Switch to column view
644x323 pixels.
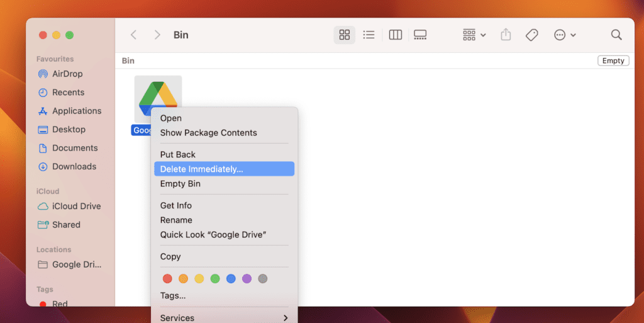click(396, 35)
